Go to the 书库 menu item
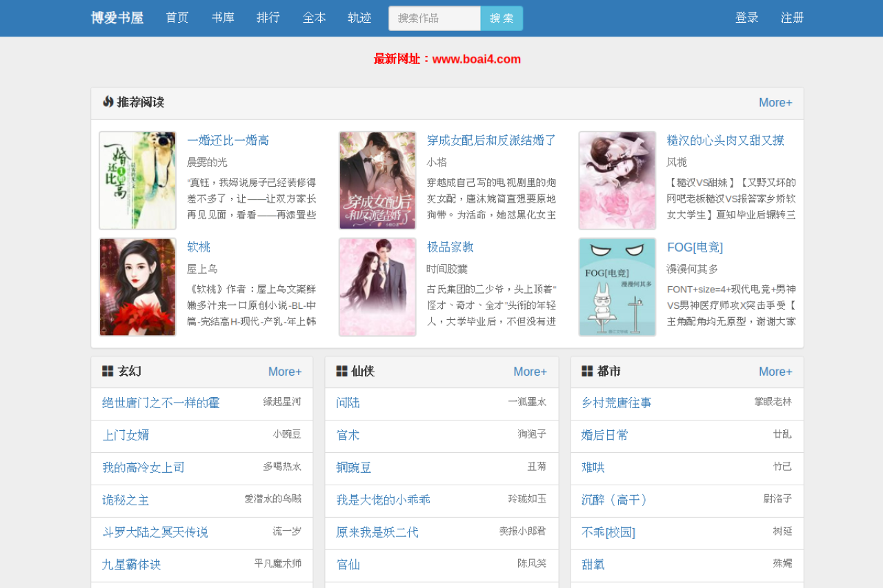 223,18
